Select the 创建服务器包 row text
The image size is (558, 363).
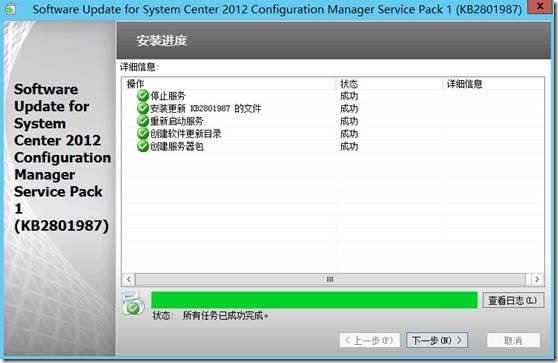177,147
